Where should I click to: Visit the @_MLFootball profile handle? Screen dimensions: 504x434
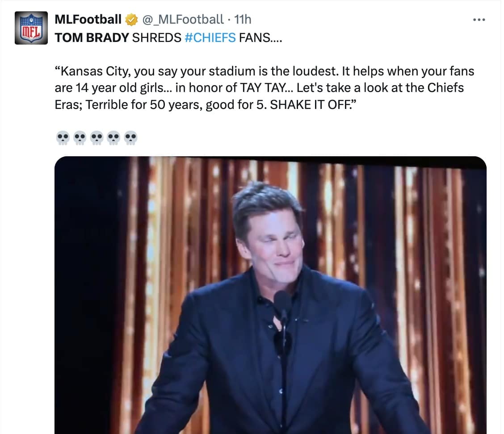click(x=183, y=19)
